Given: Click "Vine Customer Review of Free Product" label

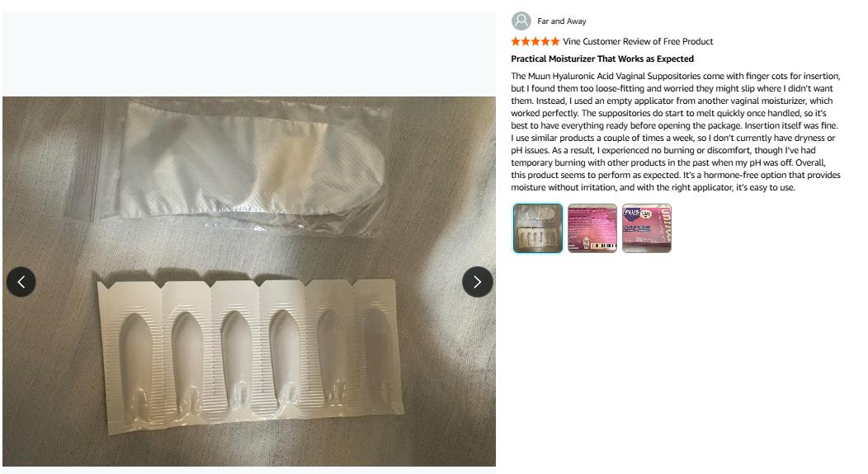Looking at the screenshot, I should coord(638,41).
